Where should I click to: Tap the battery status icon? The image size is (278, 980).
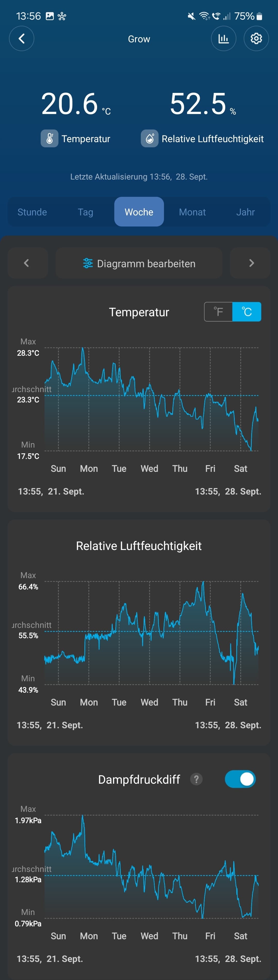259,16
